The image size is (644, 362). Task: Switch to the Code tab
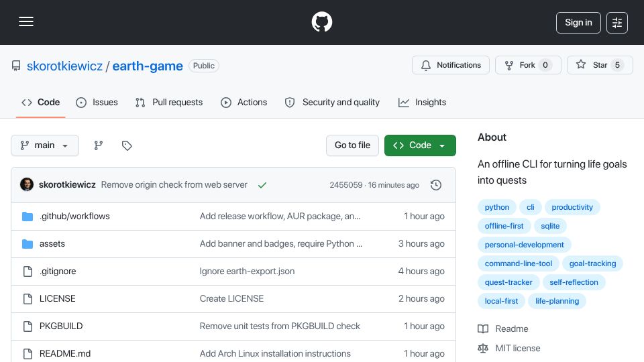(41, 102)
